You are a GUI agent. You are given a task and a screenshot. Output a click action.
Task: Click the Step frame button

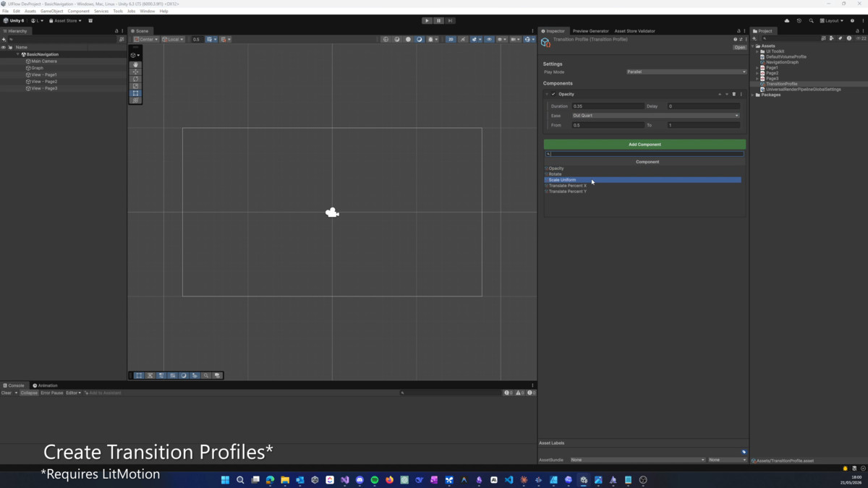450,21
